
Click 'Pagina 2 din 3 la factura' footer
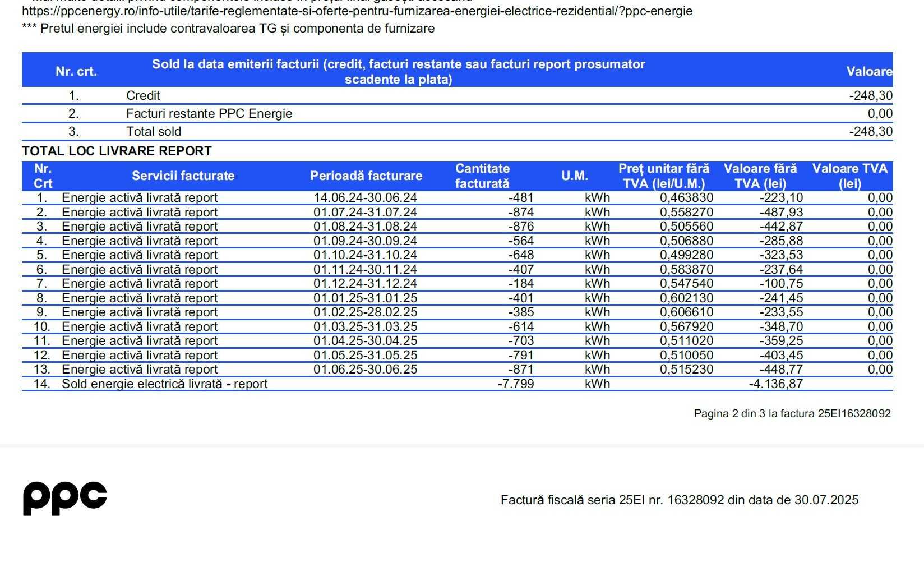pyautogui.click(x=792, y=414)
